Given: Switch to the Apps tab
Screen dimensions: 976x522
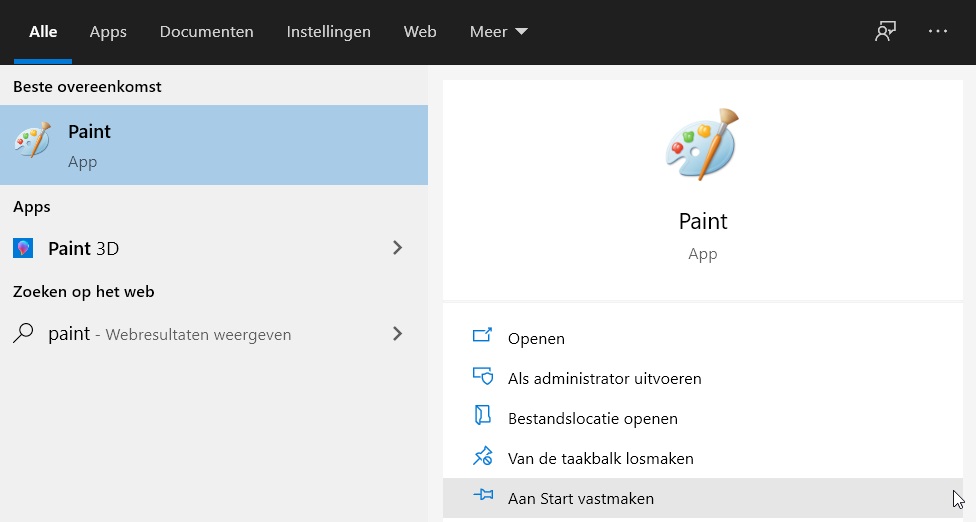Looking at the screenshot, I should pyautogui.click(x=108, y=32).
